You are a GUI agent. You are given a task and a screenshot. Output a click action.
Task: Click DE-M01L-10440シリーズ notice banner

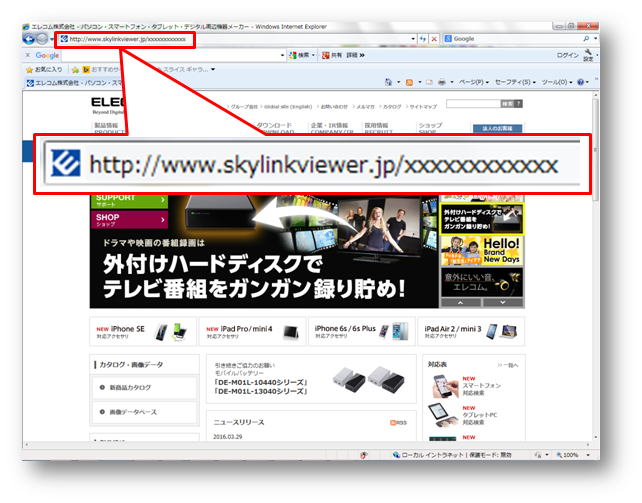coord(311,379)
